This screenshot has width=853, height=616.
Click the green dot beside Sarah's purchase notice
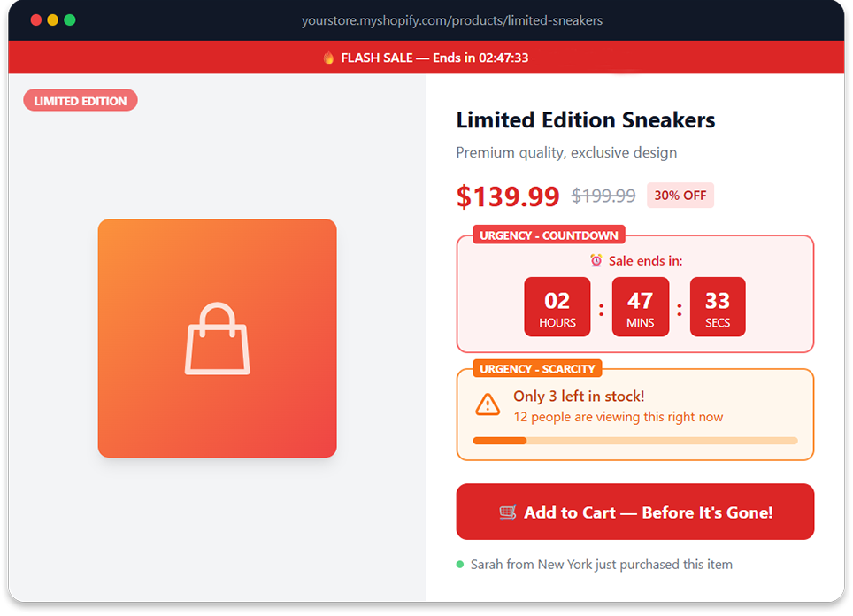pyautogui.click(x=463, y=564)
